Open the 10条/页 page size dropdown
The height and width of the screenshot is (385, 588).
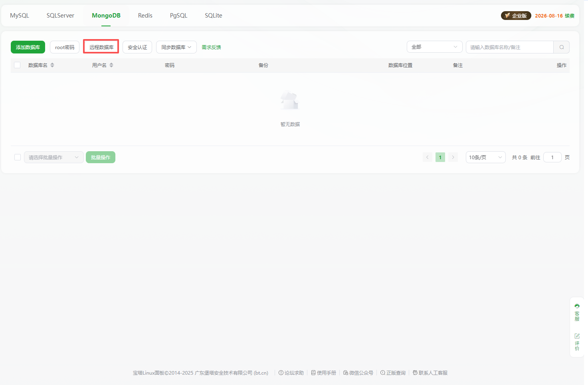point(485,157)
